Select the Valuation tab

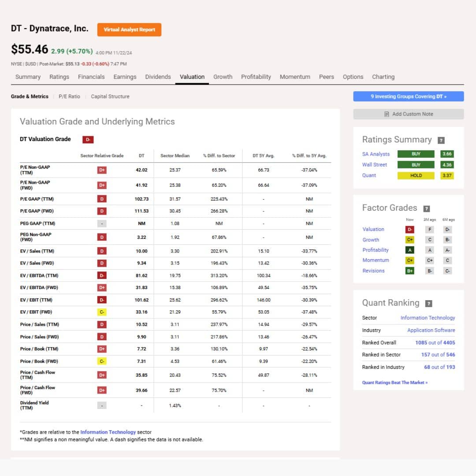click(x=192, y=77)
